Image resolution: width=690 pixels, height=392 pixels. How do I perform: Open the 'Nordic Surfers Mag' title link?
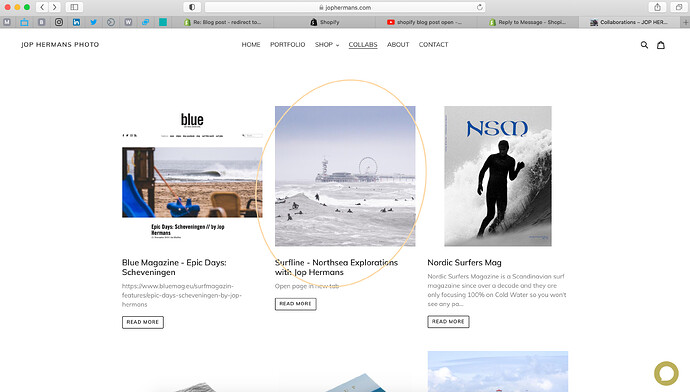[x=464, y=263]
